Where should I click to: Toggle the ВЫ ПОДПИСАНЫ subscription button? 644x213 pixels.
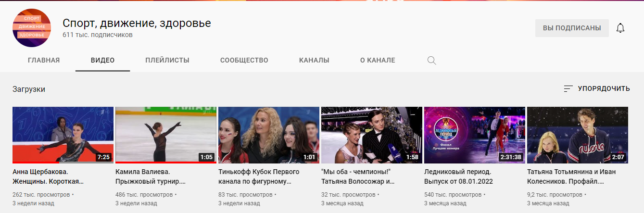(572, 28)
